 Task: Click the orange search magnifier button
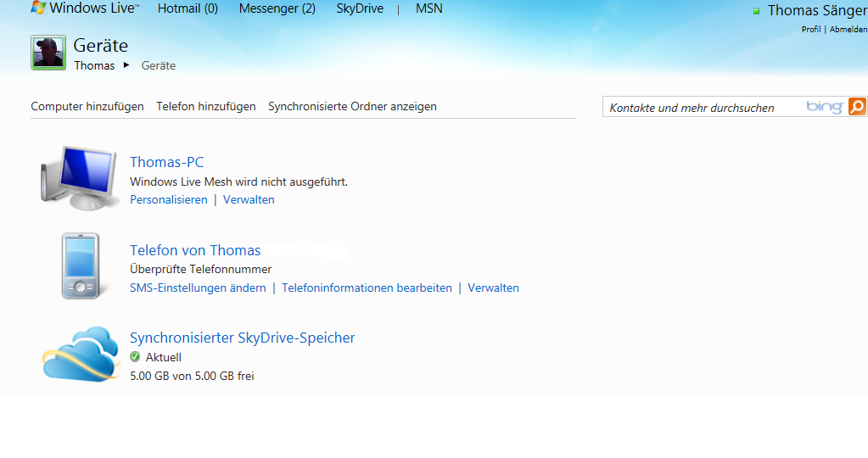point(857,106)
